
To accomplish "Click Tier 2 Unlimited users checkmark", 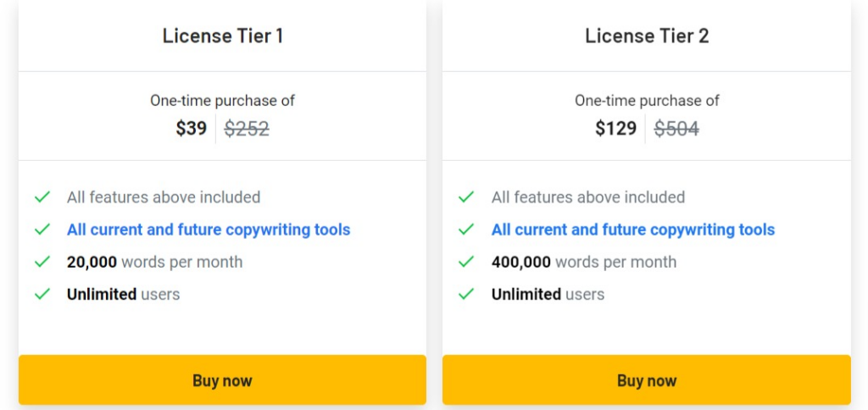I will [466, 294].
